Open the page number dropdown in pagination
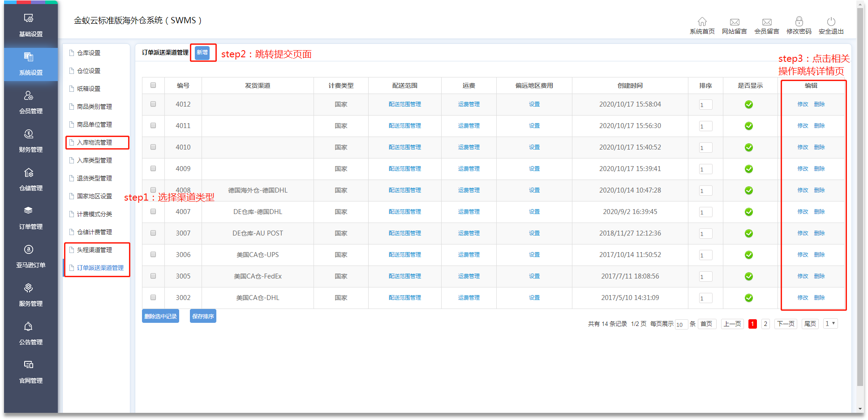Viewport: 868px width, 420px height. [830, 324]
